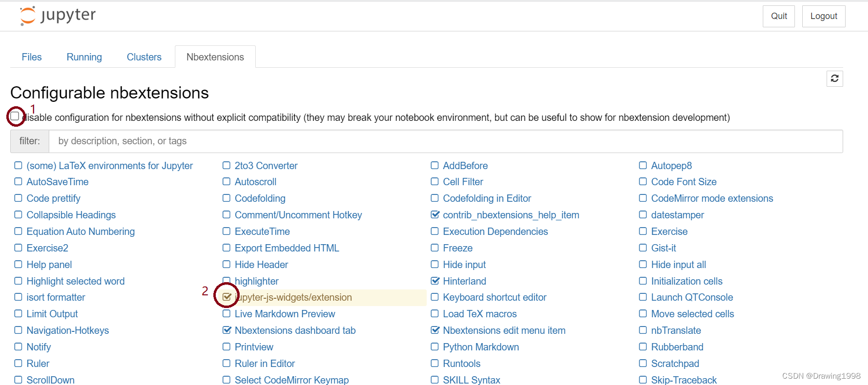Open the Initialization cells link
Screen dimensions: 868x385
pyautogui.click(x=687, y=281)
